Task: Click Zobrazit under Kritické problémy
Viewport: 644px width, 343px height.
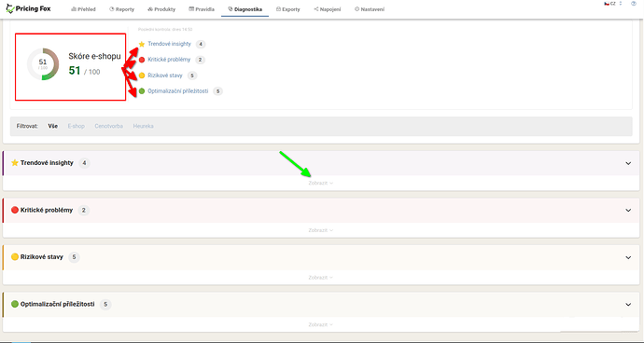Action: (320, 230)
